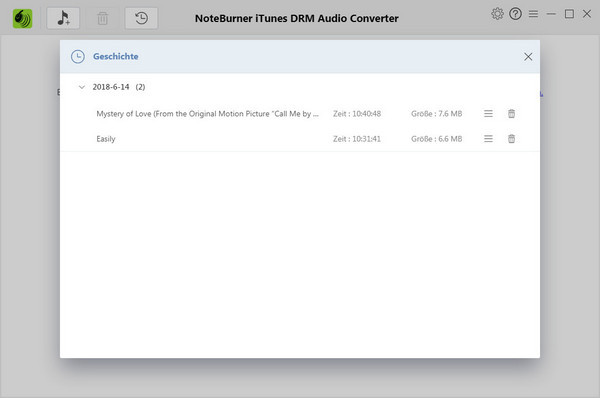Click the Geschichte dialog title

click(x=116, y=57)
